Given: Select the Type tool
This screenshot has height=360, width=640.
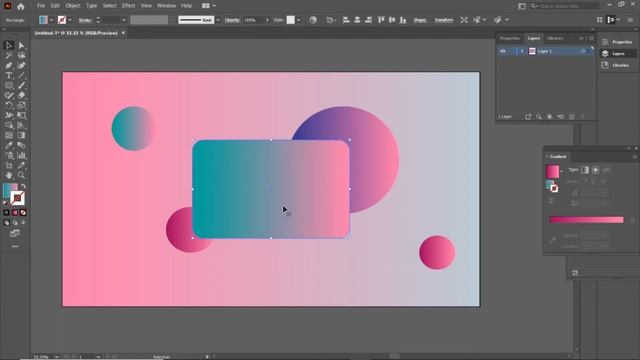Looking at the screenshot, I should pyautogui.click(x=9, y=76).
